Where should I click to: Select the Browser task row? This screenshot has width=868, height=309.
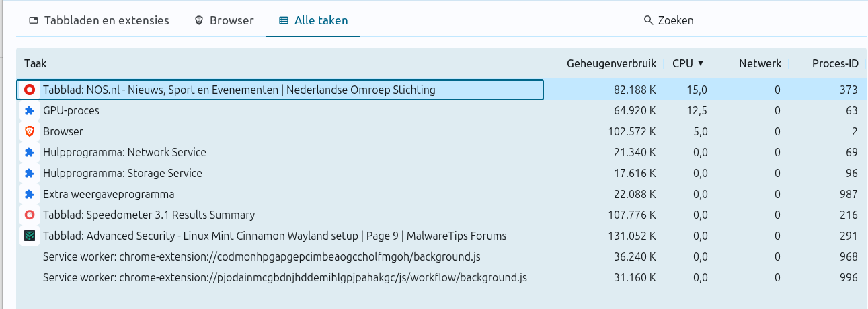(x=442, y=131)
